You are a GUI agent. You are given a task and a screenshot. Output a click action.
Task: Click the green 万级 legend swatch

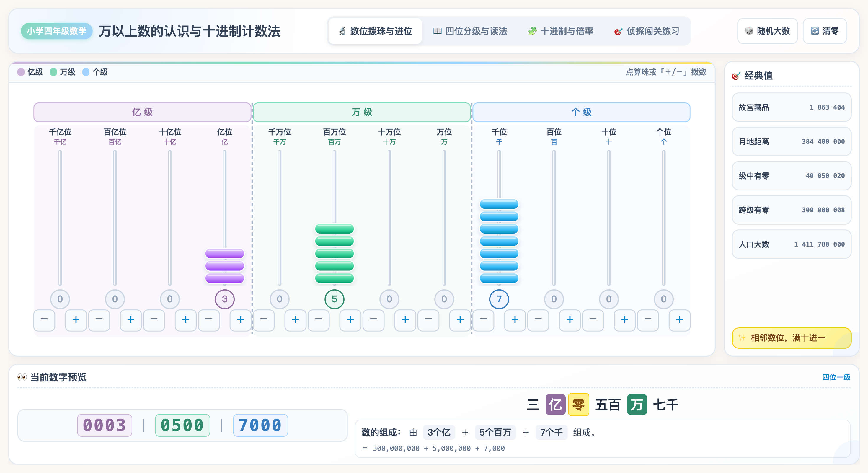(53, 72)
